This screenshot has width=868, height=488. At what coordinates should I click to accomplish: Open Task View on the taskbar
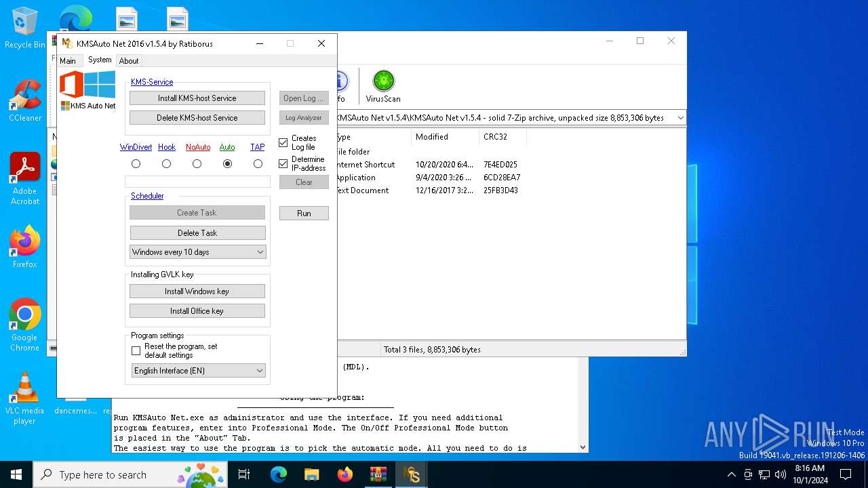point(244,474)
